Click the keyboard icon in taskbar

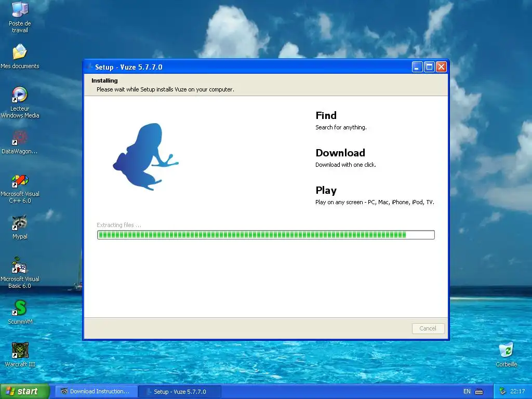click(478, 392)
